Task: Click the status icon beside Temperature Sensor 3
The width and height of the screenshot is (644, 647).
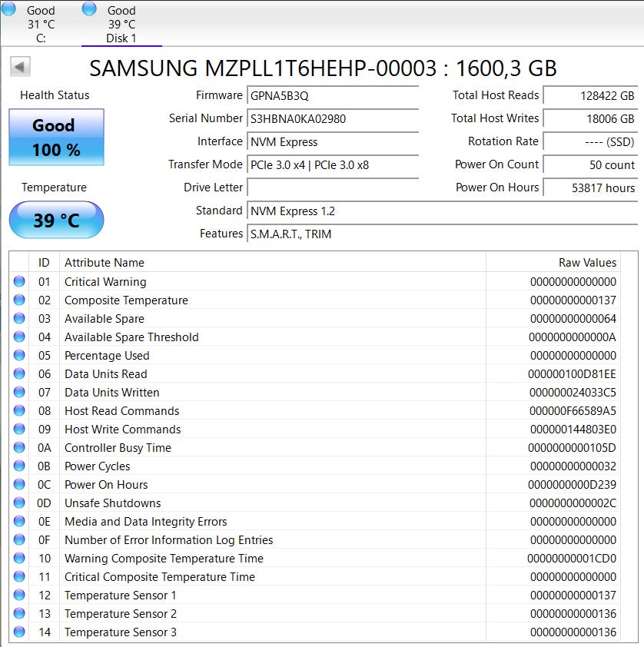Action: (x=19, y=632)
